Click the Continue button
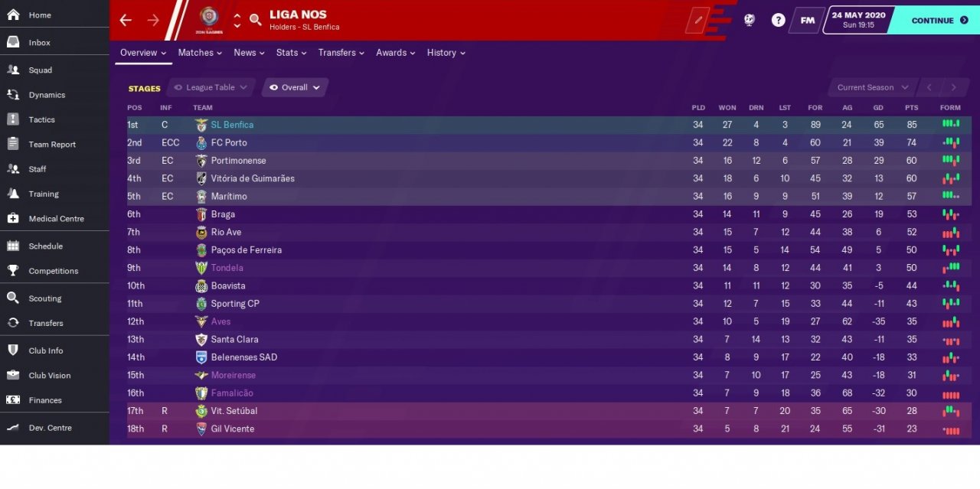 click(936, 21)
